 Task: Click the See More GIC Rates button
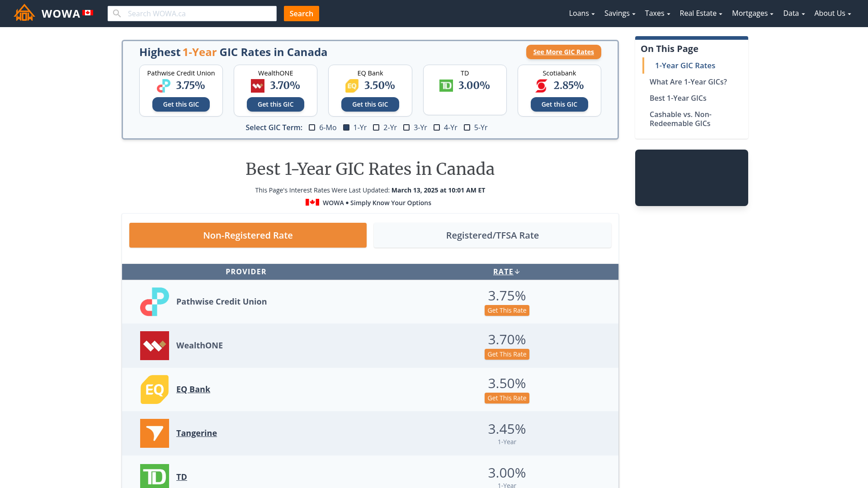click(563, 52)
